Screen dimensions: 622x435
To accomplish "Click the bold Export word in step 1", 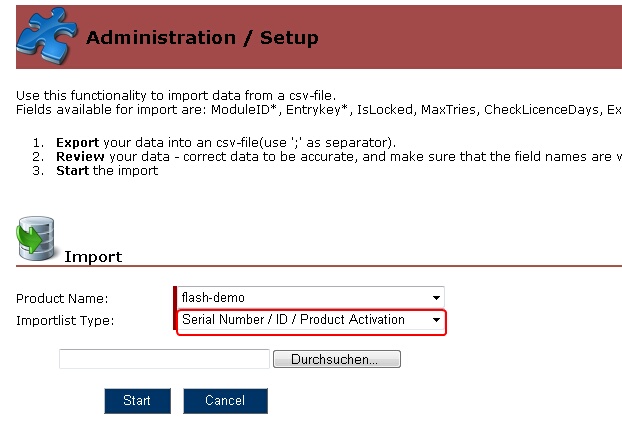I will tap(77, 143).
